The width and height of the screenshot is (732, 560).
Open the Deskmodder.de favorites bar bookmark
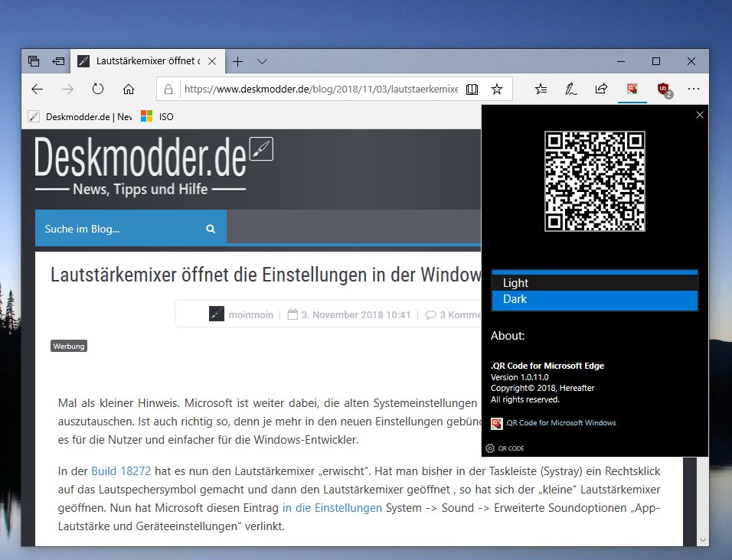pyautogui.click(x=80, y=116)
